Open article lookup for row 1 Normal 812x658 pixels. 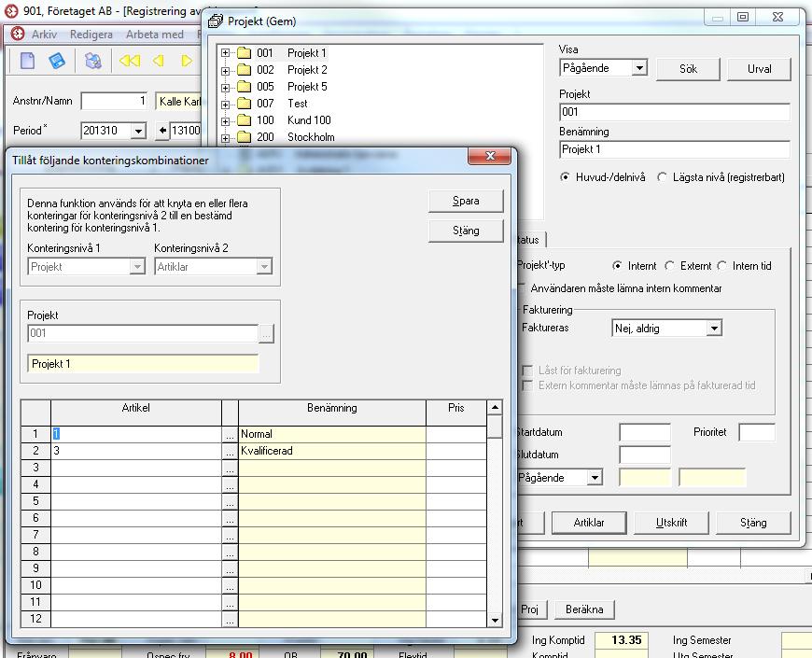click(230, 434)
